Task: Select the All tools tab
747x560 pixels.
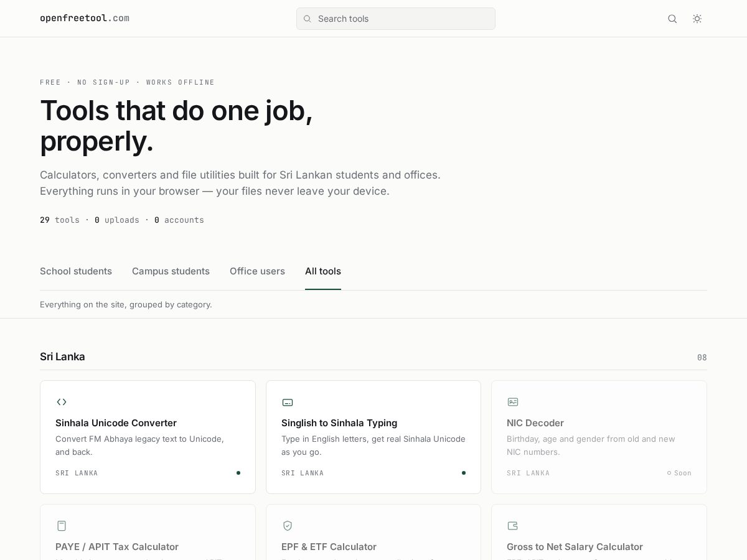Action: point(323,271)
